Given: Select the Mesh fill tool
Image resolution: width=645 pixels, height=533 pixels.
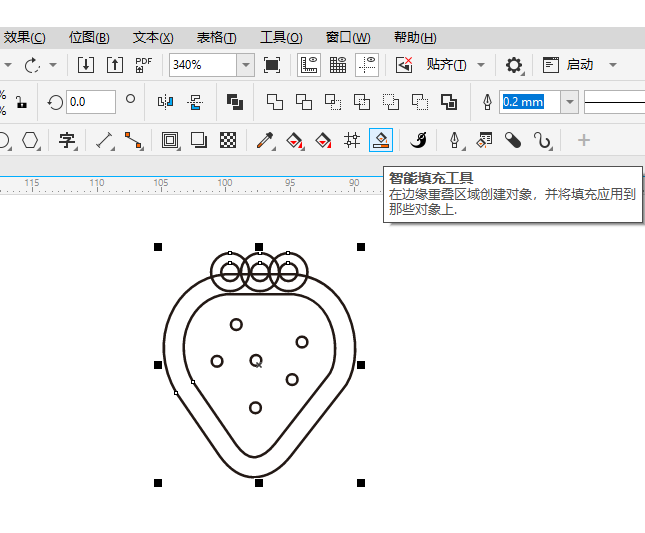Looking at the screenshot, I should point(352,141).
